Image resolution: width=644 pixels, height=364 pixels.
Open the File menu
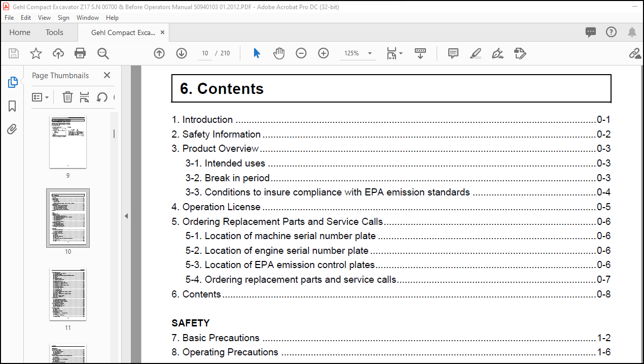[x=9, y=17]
